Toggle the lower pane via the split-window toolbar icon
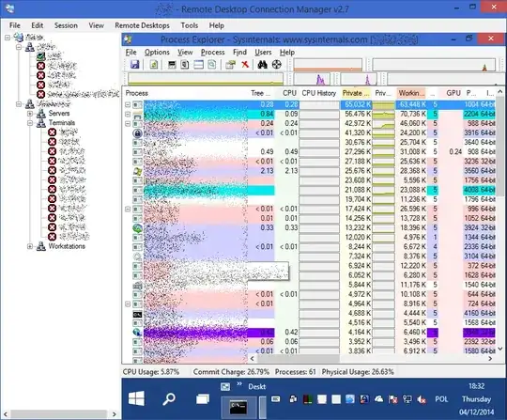 pos(198,65)
